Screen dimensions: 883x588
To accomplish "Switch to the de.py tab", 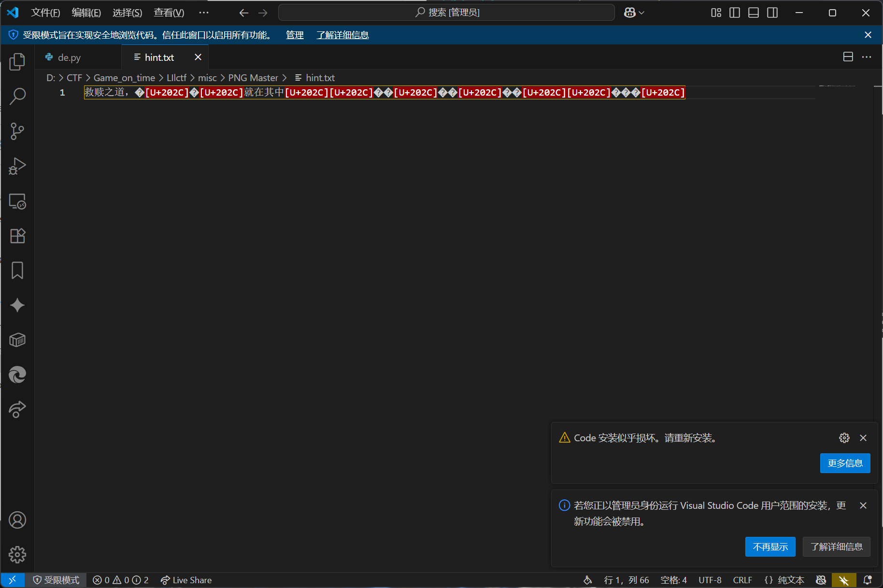I will click(x=69, y=57).
